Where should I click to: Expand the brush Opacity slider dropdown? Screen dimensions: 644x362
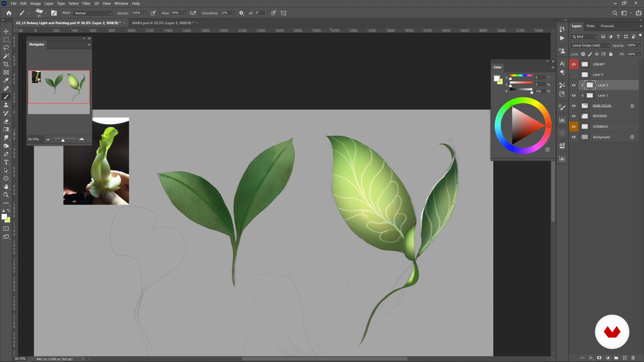[x=144, y=13]
